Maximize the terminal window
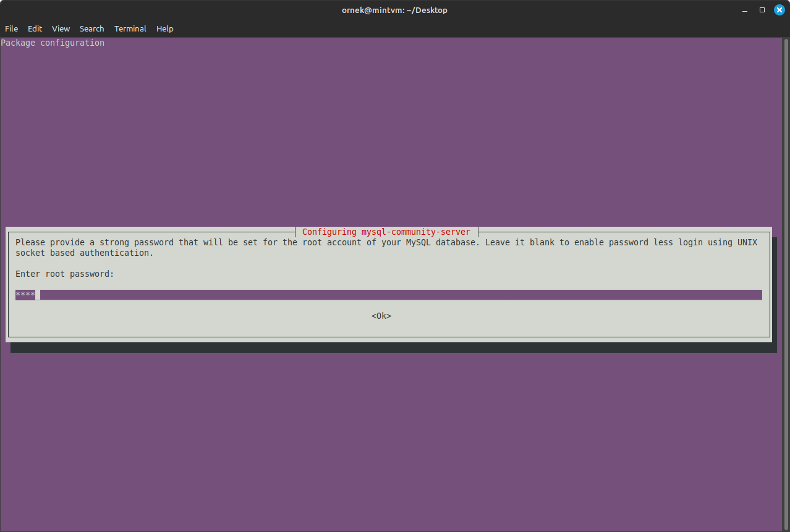Viewport: 790px width, 532px height. pos(762,10)
